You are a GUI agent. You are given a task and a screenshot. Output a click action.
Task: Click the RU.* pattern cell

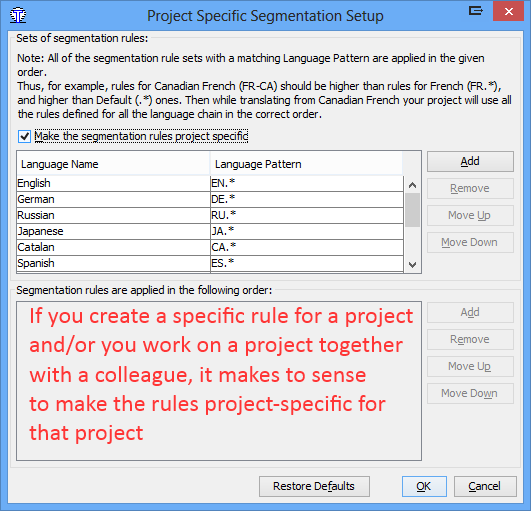307,215
